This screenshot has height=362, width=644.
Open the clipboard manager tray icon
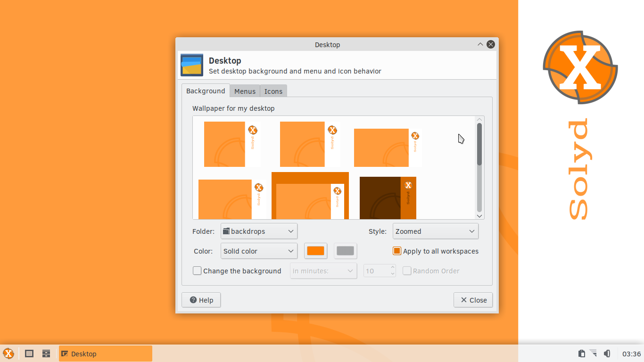coord(582,354)
